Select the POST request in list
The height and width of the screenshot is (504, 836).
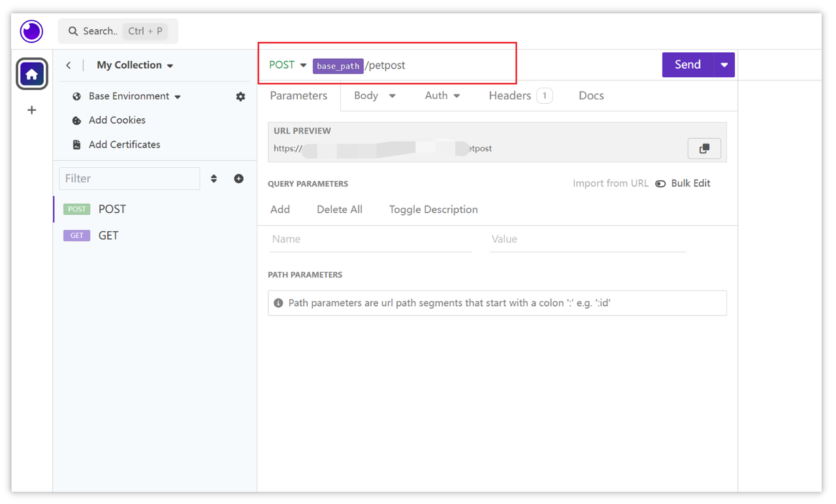pos(155,209)
